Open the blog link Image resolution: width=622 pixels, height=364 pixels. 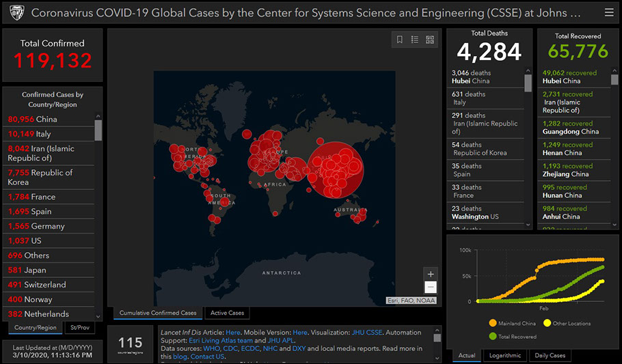(180, 356)
